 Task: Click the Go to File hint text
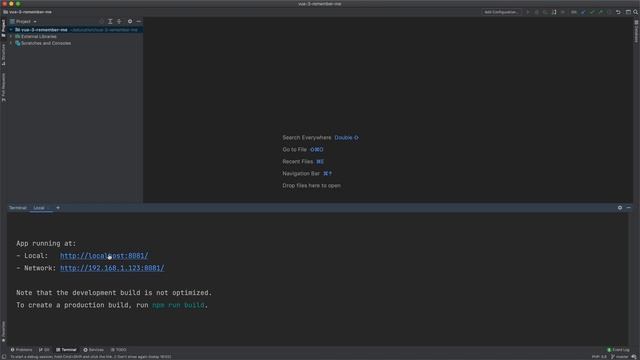tap(294, 149)
